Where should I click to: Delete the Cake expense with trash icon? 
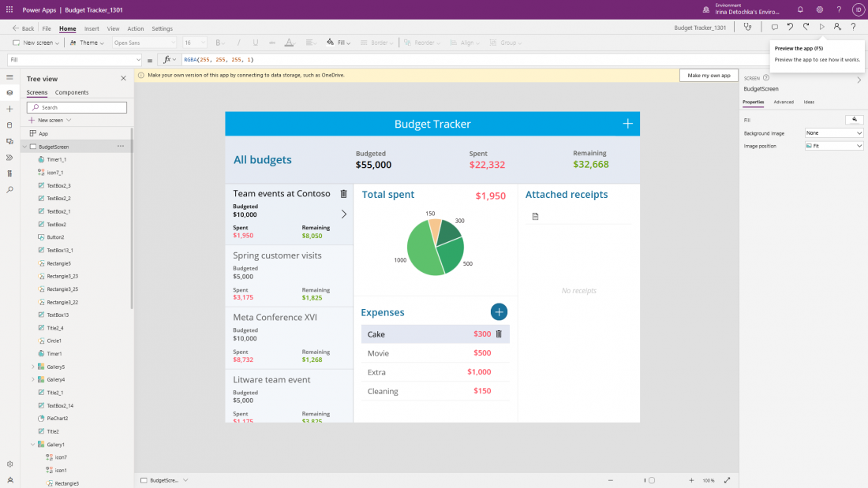click(x=499, y=334)
